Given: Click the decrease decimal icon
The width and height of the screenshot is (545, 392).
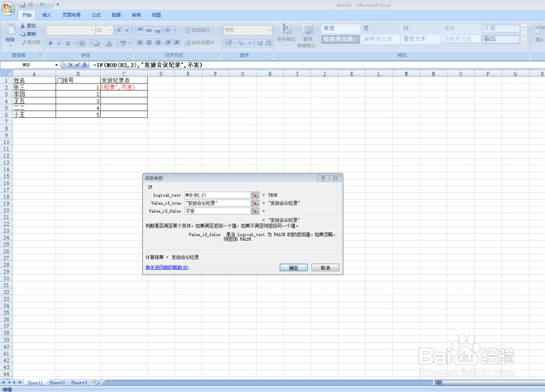Looking at the screenshot, I should (268, 43).
